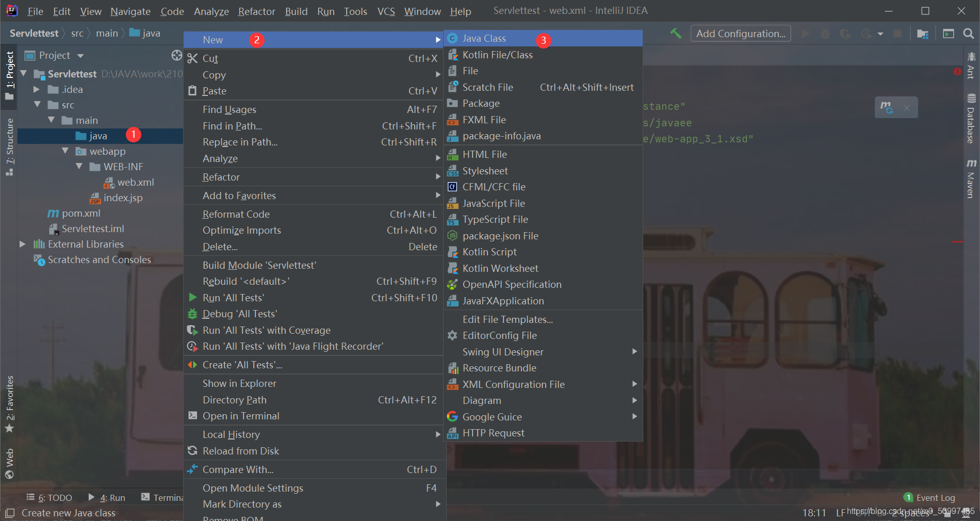Open the Event Log
This screenshot has height=521, width=980.
[929, 497]
